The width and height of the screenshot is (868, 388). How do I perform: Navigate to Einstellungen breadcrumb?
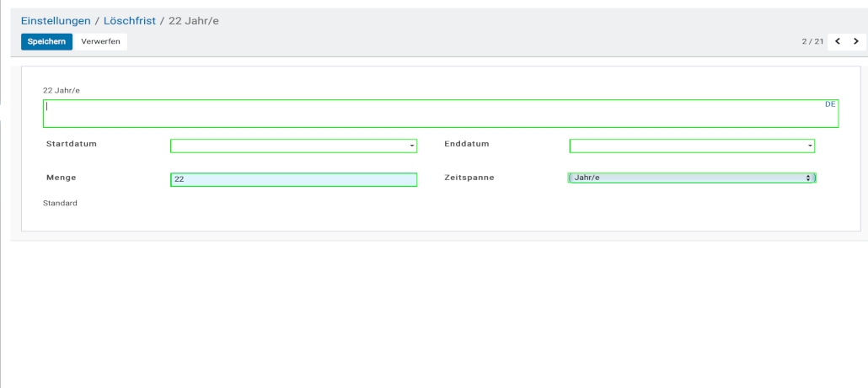(x=56, y=20)
